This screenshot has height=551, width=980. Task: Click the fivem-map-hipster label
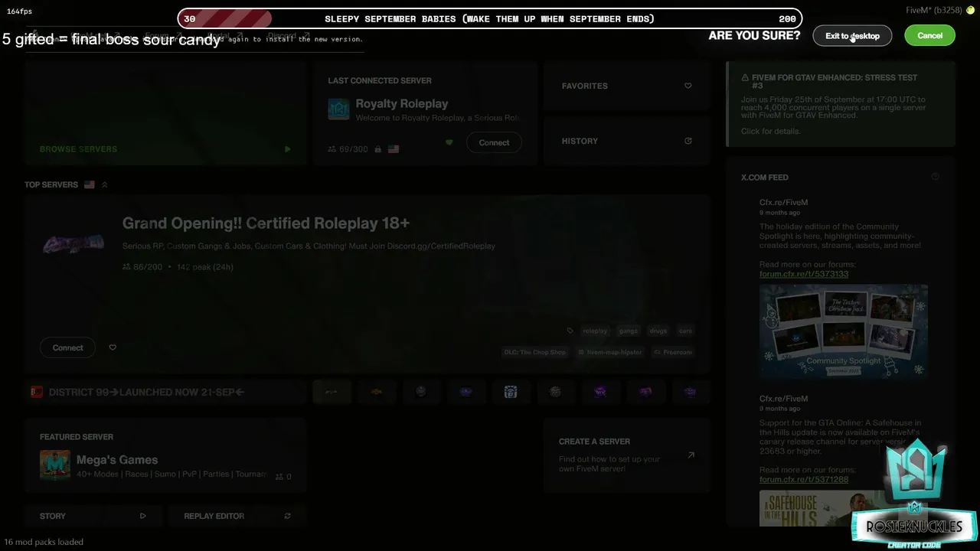(x=609, y=352)
